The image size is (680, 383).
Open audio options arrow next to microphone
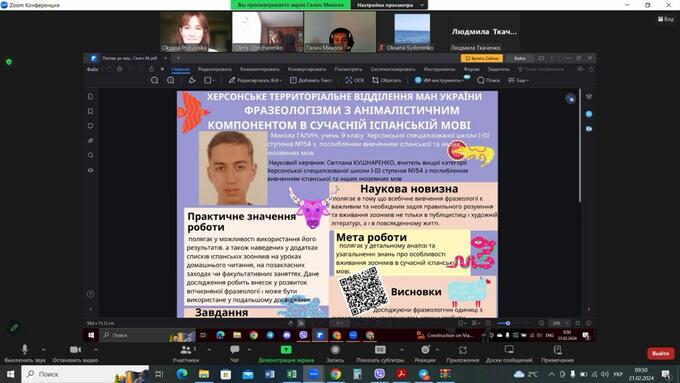(43, 349)
